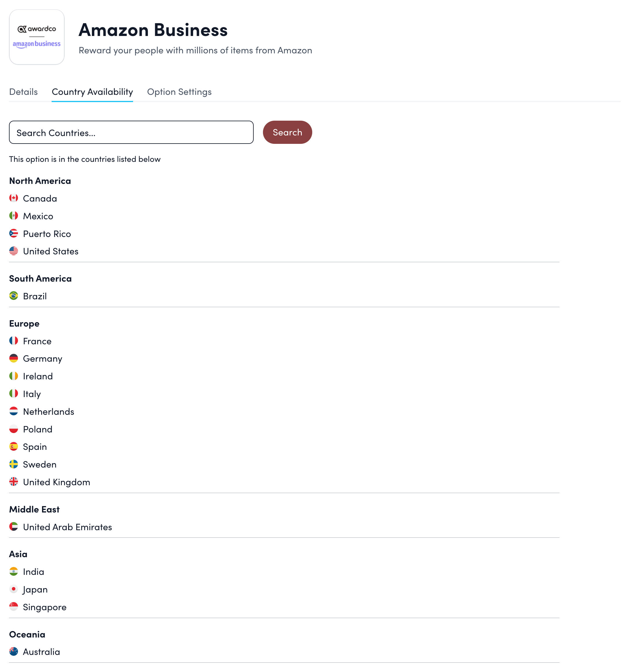Select the France country entry
The image size is (632, 672).
pyautogui.click(x=37, y=341)
